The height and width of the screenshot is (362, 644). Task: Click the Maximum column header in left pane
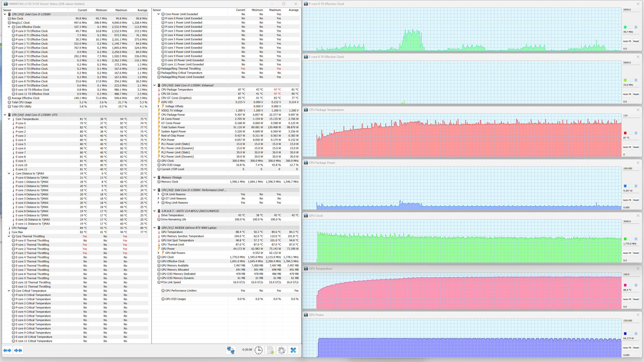point(121,10)
